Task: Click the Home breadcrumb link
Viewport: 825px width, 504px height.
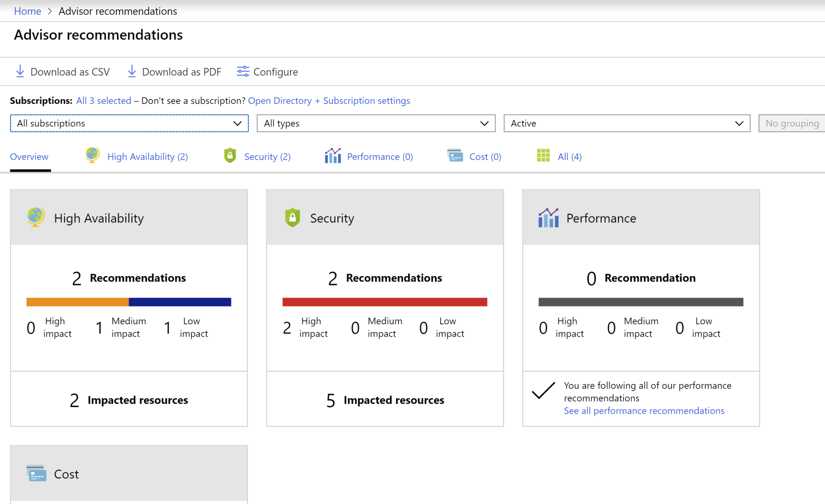Action: pyautogui.click(x=27, y=11)
